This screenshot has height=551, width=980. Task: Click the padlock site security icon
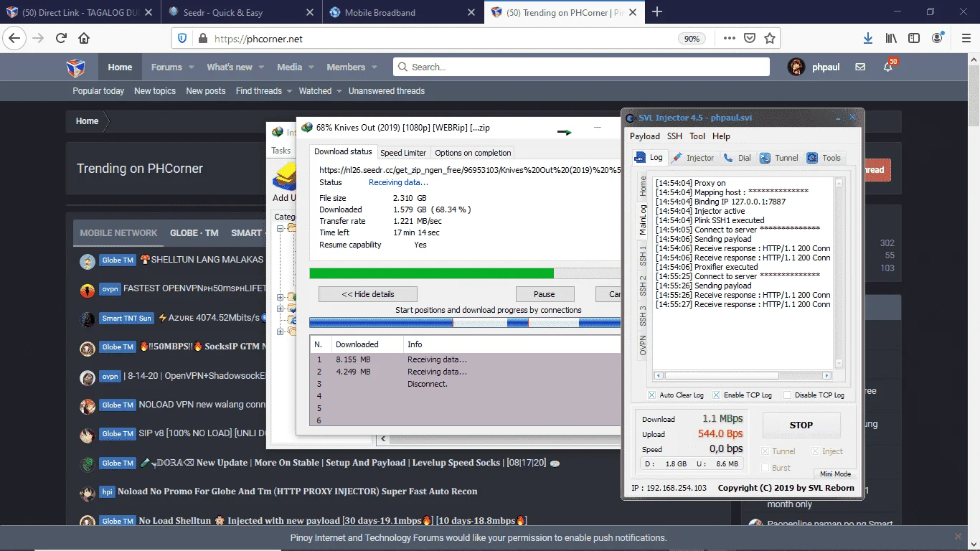[x=203, y=39]
